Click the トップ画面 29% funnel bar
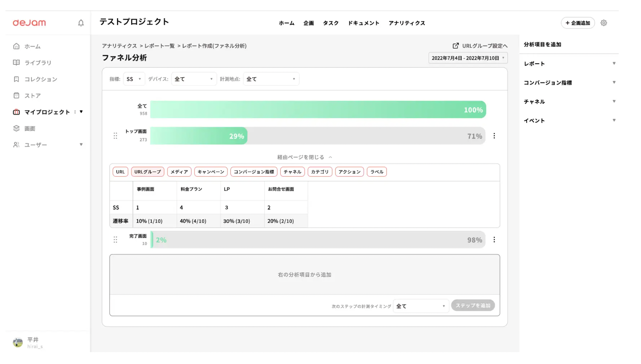 [x=199, y=136]
